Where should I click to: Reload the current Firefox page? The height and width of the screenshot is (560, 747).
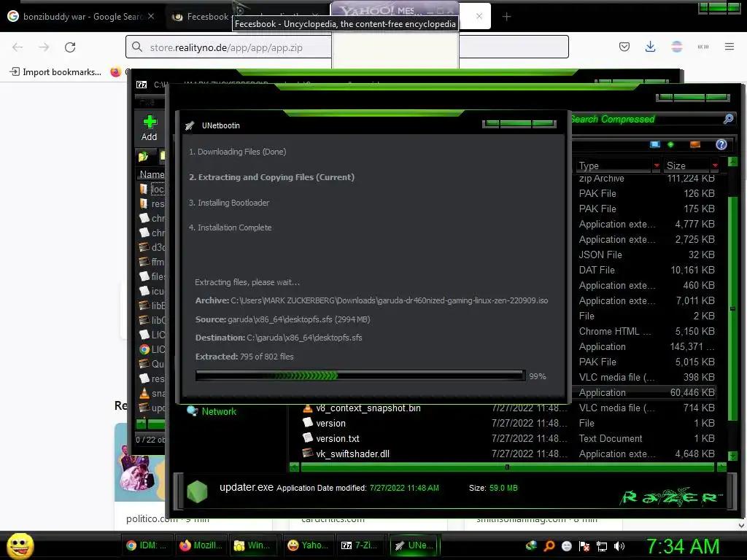[x=70, y=47]
